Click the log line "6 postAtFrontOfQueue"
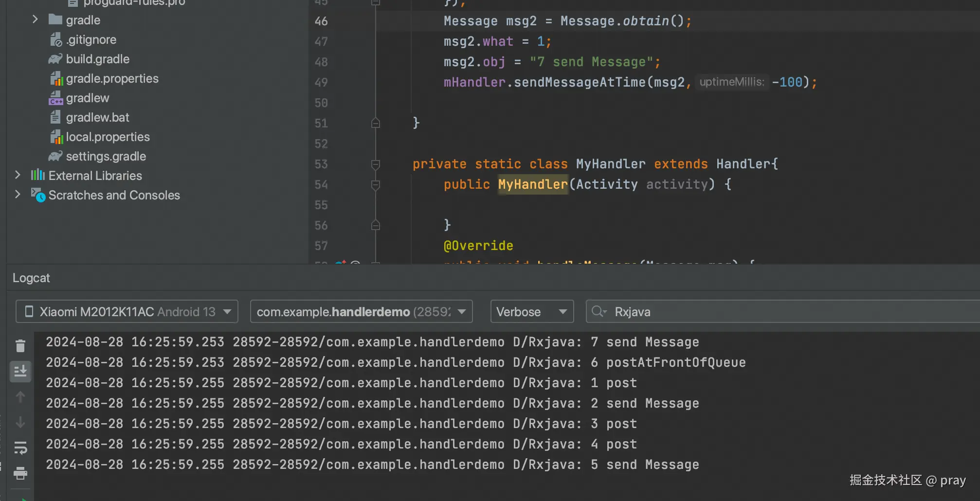The width and height of the screenshot is (980, 501). (x=396, y=362)
